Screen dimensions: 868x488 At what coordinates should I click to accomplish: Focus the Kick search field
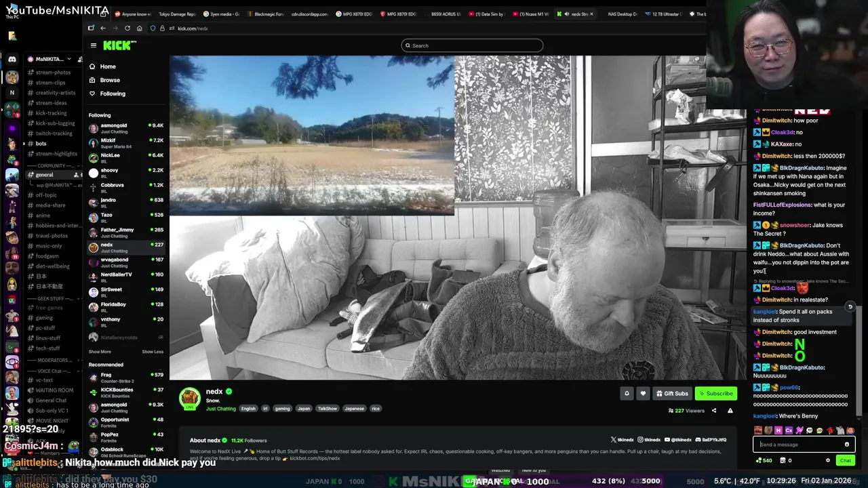point(472,45)
